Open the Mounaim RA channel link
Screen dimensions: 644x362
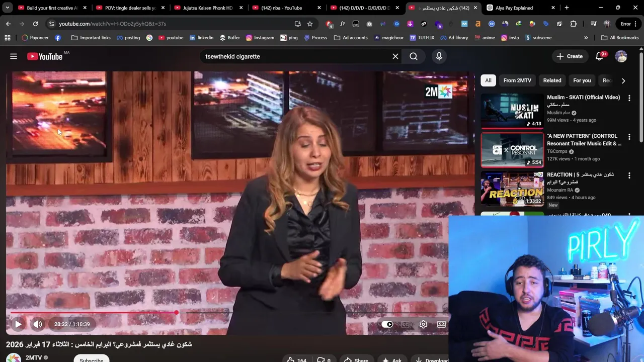click(x=560, y=190)
